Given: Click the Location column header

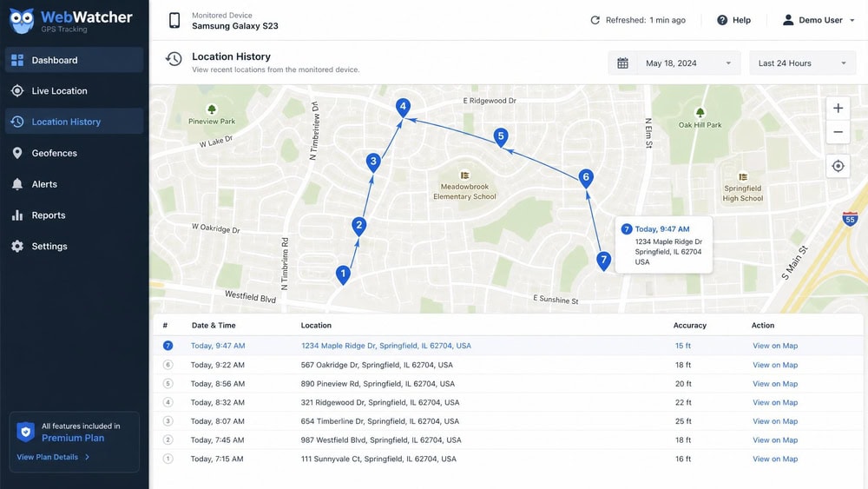Looking at the screenshot, I should tap(316, 325).
